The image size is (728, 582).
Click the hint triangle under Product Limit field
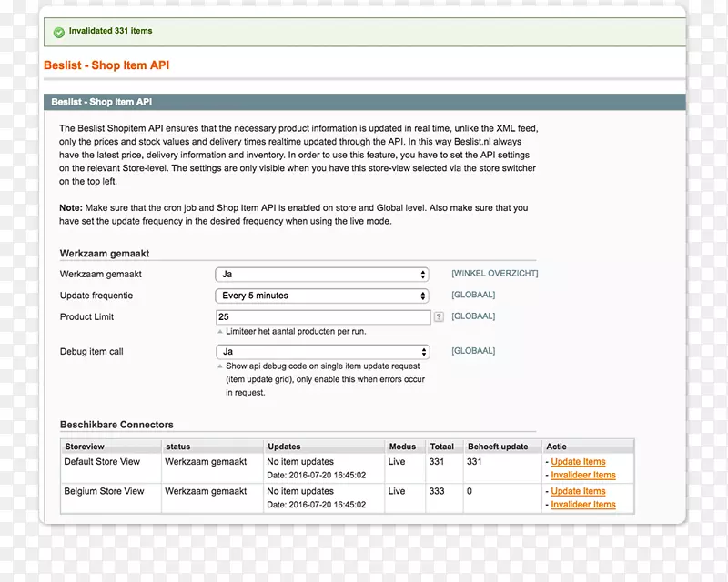[x=219, y=332]
